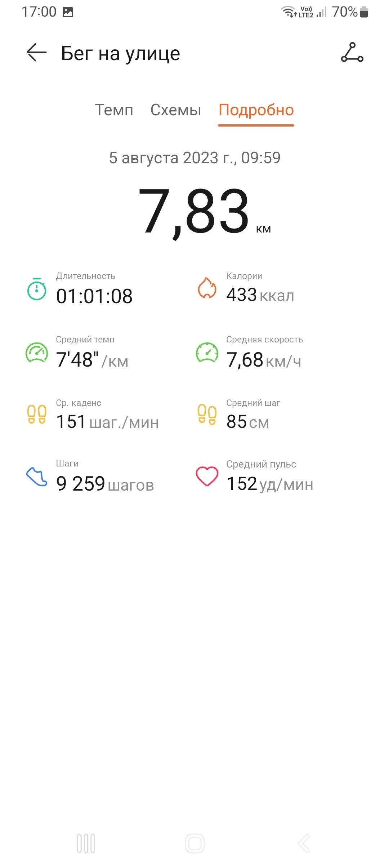
Task: Switch to the Темп tab
Action: [x=114, y=110]
